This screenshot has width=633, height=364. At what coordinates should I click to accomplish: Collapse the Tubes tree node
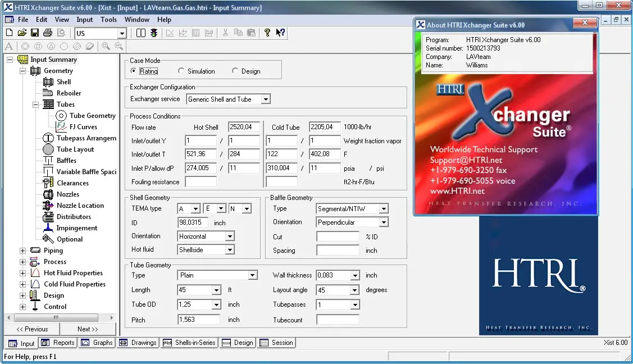[x=35, y=105]
